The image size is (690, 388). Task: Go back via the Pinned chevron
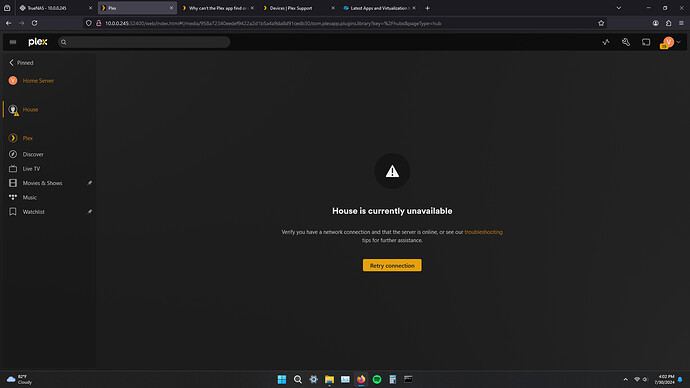pos(11,63)
